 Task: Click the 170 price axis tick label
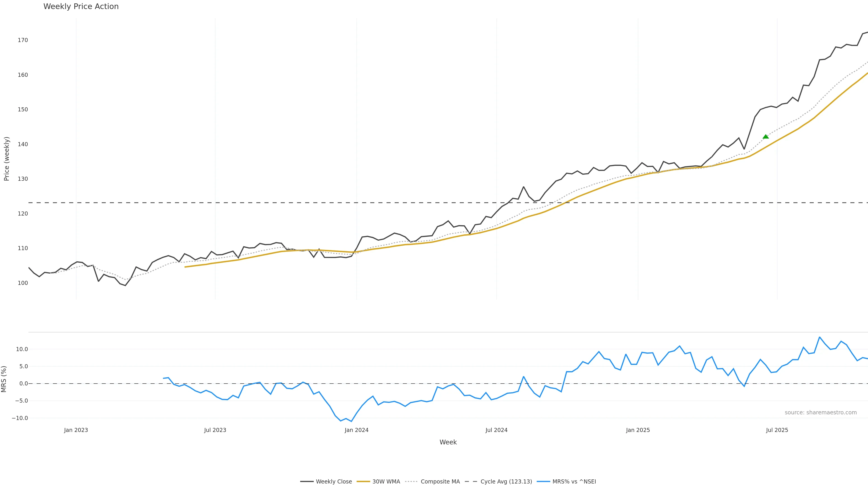pyautogui.click(x=23, y=40)
